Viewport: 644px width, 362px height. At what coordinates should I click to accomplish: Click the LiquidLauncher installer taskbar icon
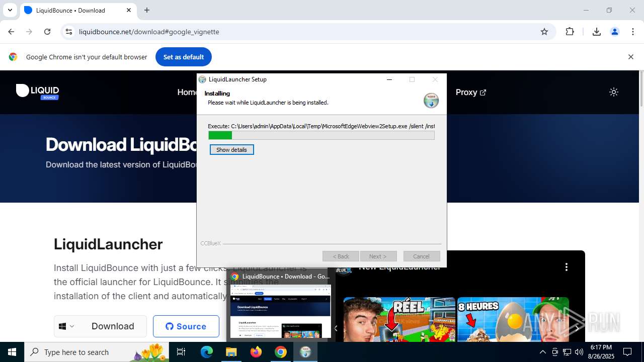305,352
